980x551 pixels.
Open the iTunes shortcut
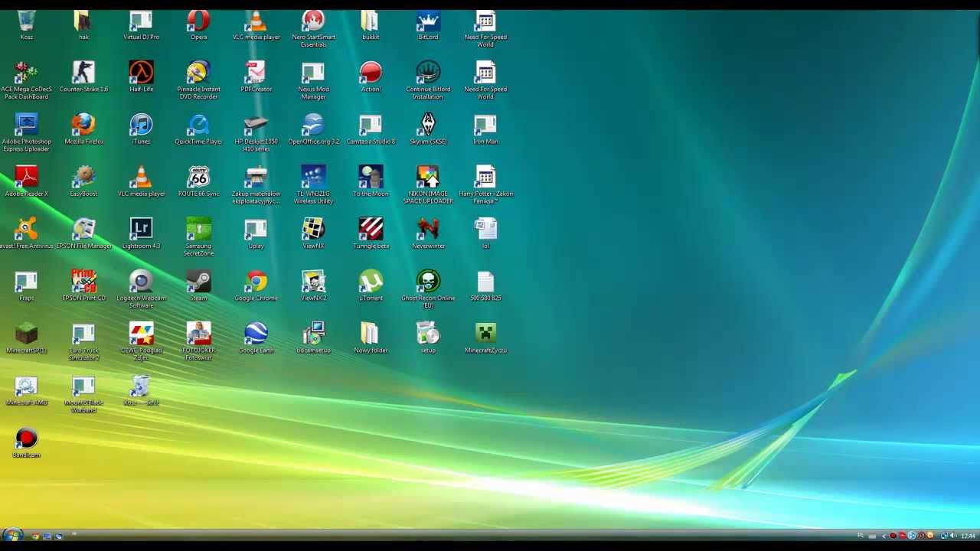[x=141, y=129]
